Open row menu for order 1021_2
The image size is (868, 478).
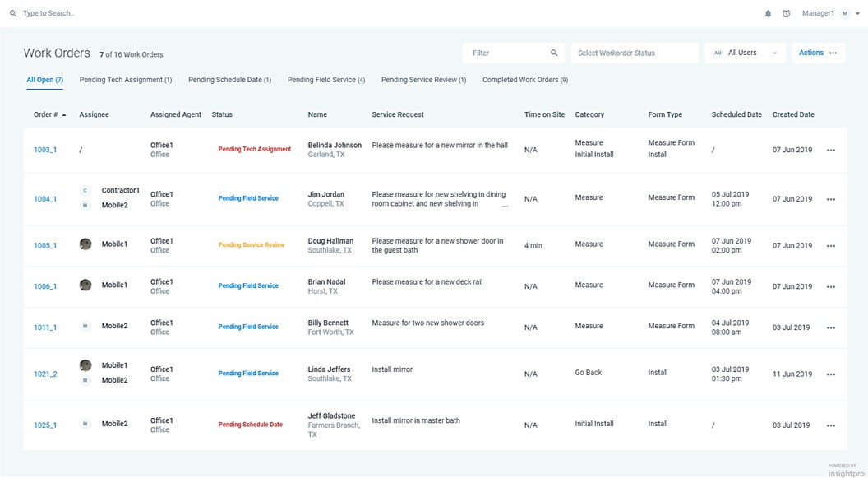[831, 374]
